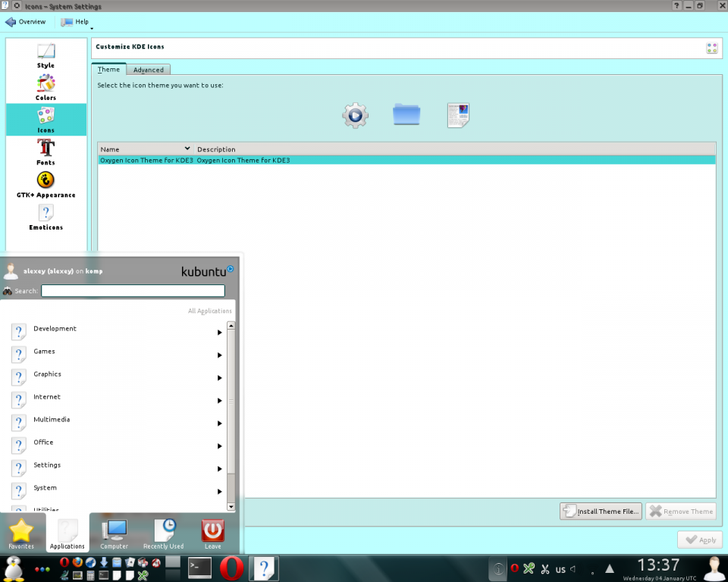728x582 pixels.
Task: Click the green tools tray icon
Action: [529, 568]
